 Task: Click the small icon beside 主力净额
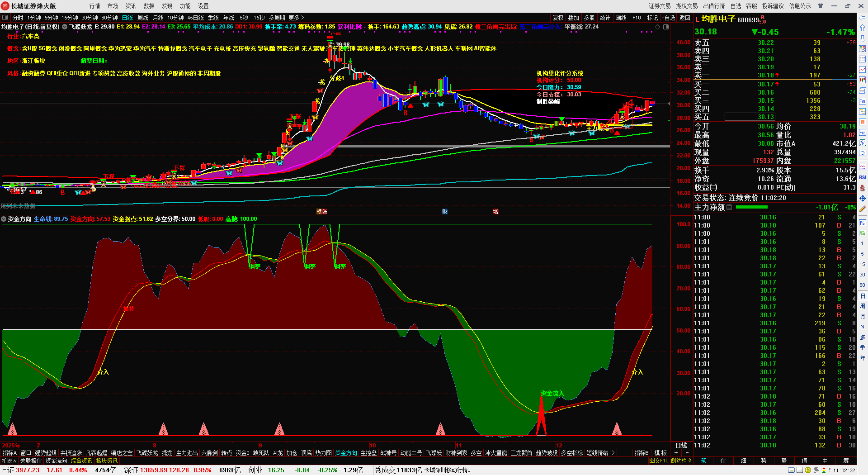click(729, 207)
